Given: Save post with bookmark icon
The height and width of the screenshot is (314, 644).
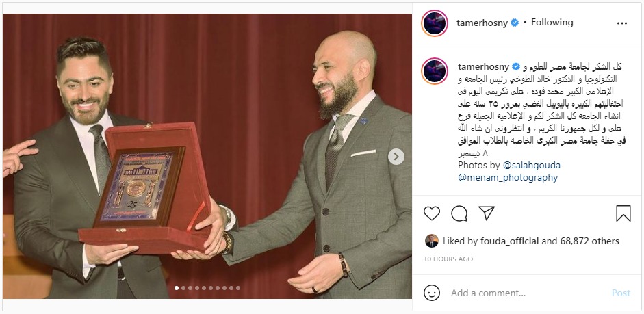Looking at the screenshot, I should (623, 213).
